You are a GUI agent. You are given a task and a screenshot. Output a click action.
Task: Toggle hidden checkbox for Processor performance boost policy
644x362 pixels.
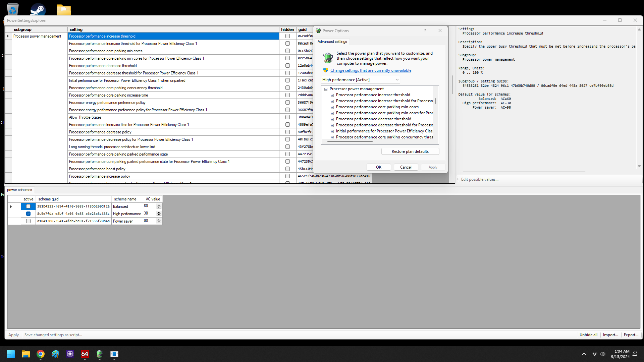(287, 168)
